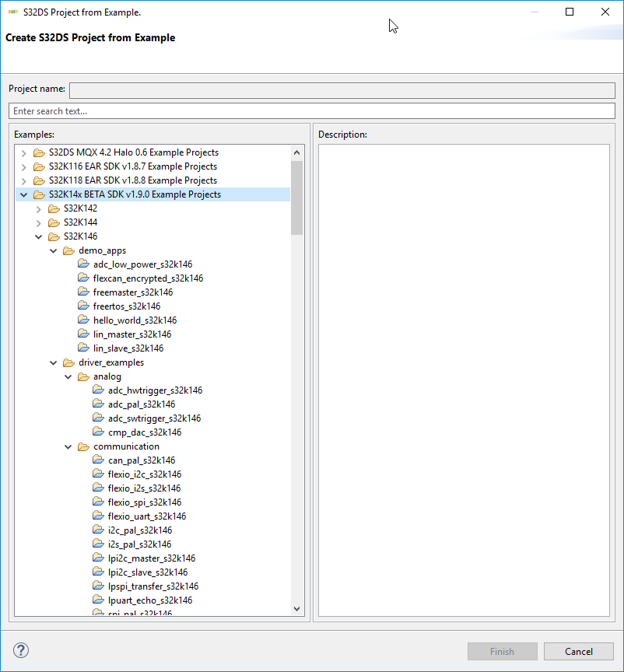This screenshot has width=624, height=672.
Task: Collapse the analog folder arrow
Action: click(x=68, y=377)
